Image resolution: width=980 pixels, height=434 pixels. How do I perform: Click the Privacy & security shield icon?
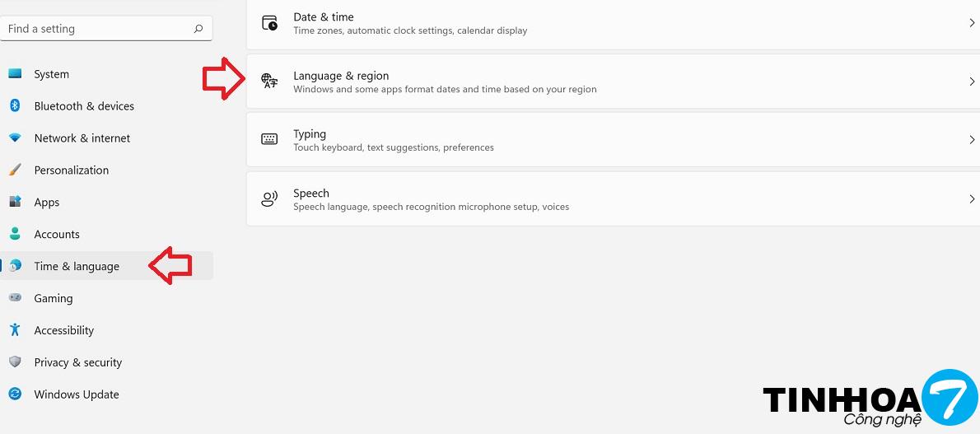click(x=15, y=362)
